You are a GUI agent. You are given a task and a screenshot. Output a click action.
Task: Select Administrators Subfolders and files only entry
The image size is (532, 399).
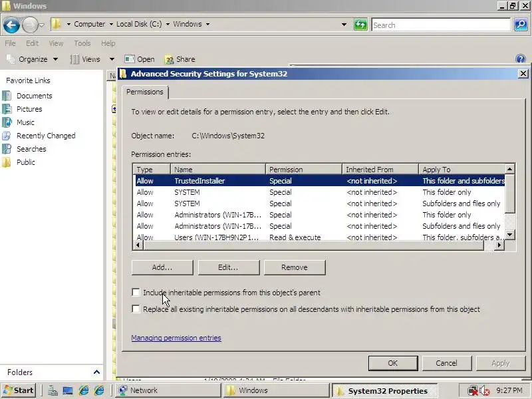[x=321, y=226]
